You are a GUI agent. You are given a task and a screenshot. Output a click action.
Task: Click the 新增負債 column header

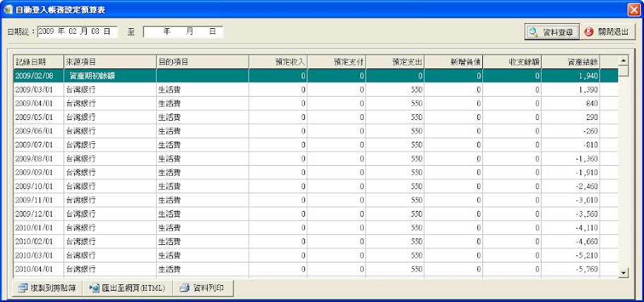[x=453, y=62]
